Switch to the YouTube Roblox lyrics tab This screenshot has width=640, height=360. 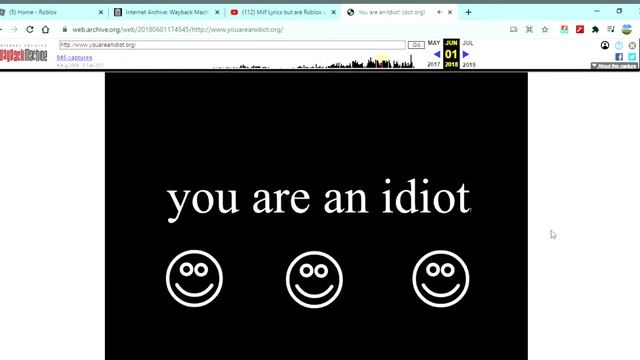283,12
